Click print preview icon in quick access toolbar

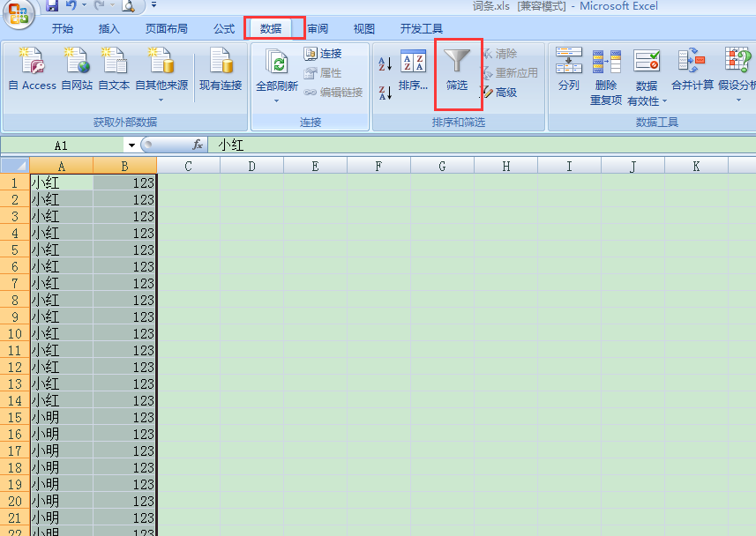[x=128, y=6]
